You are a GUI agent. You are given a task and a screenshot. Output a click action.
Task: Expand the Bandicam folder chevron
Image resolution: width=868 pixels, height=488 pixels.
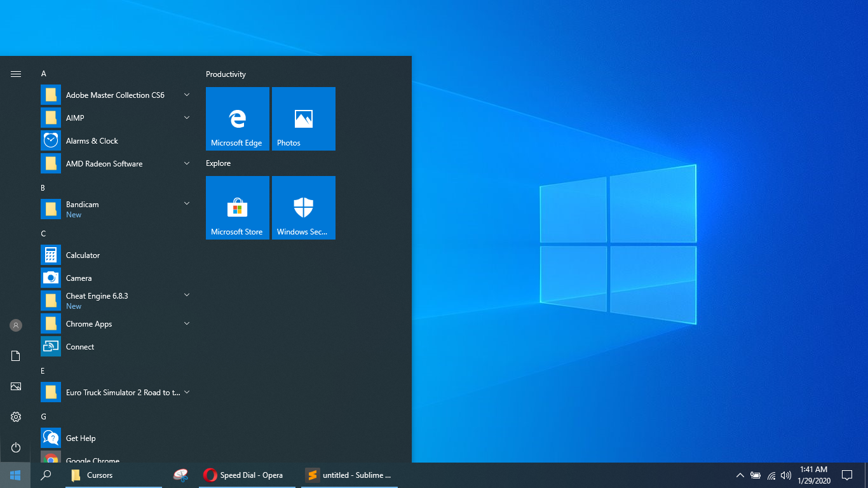click(187, 203)
